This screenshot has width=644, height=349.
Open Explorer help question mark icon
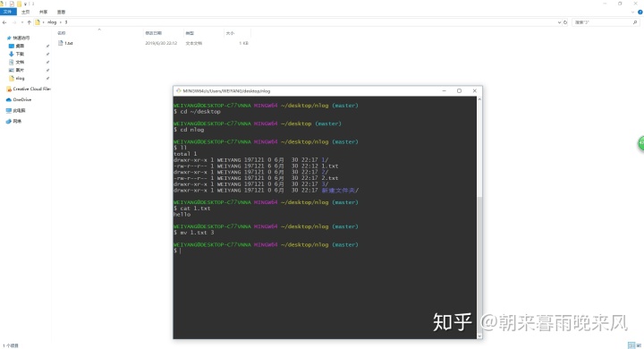point(640,12)
